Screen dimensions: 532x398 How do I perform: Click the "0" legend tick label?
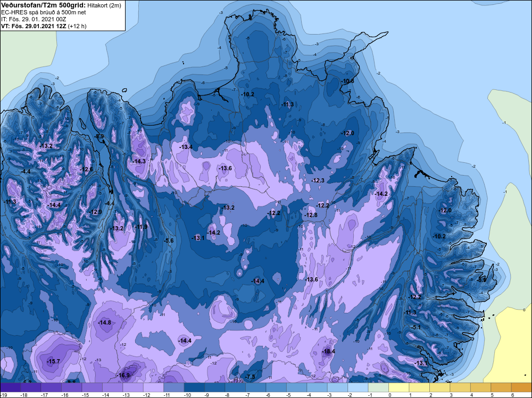pyautogui.click(x=389, y=395)
